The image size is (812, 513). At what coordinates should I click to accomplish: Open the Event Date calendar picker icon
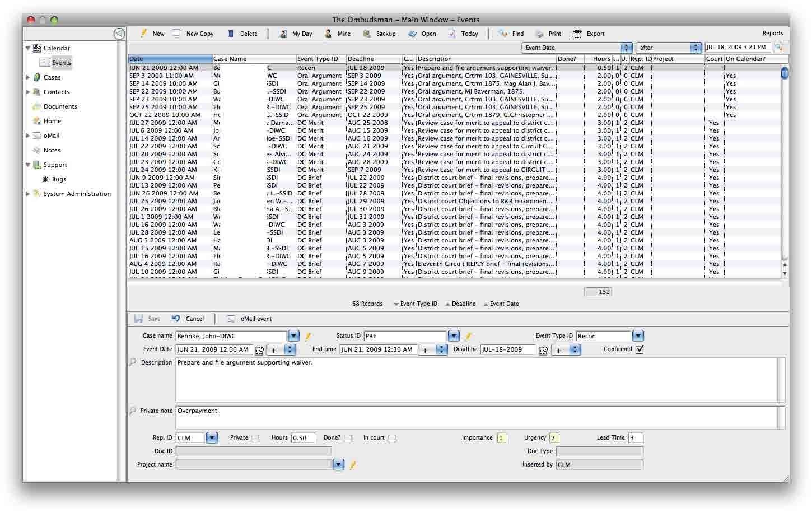(259, 350)
